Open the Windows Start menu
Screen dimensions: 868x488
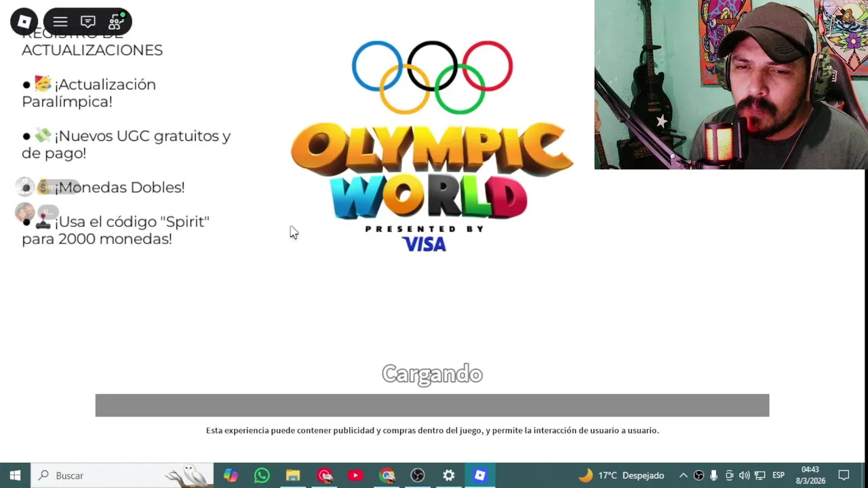click(15, 475)
